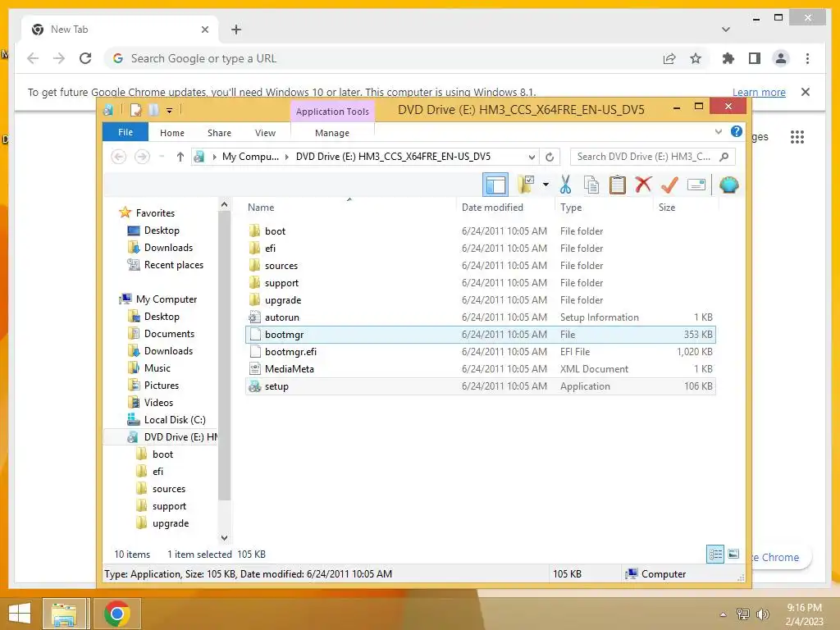Click the orange checkmark Properties icon
Viewport: 840px width, 630px height.
tap(669, 185)
